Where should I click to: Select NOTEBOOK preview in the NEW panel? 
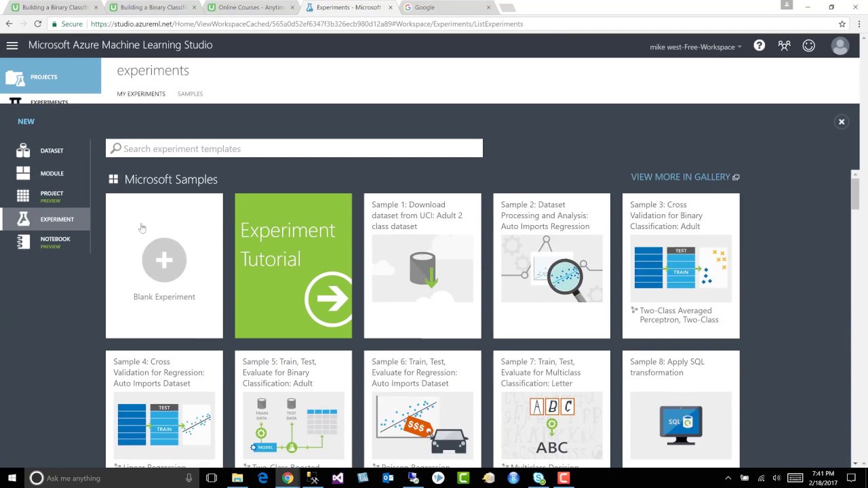pos(45,242)
